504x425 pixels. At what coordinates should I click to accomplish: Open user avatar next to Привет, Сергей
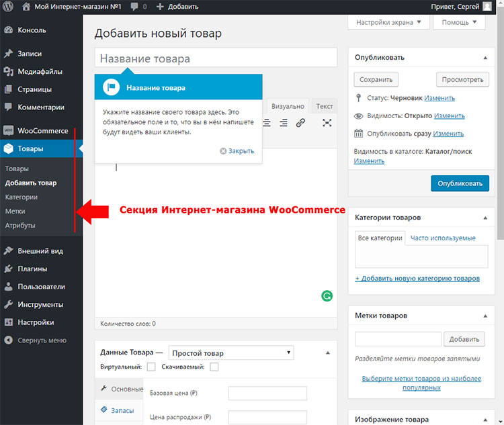(x=487, y=7)
